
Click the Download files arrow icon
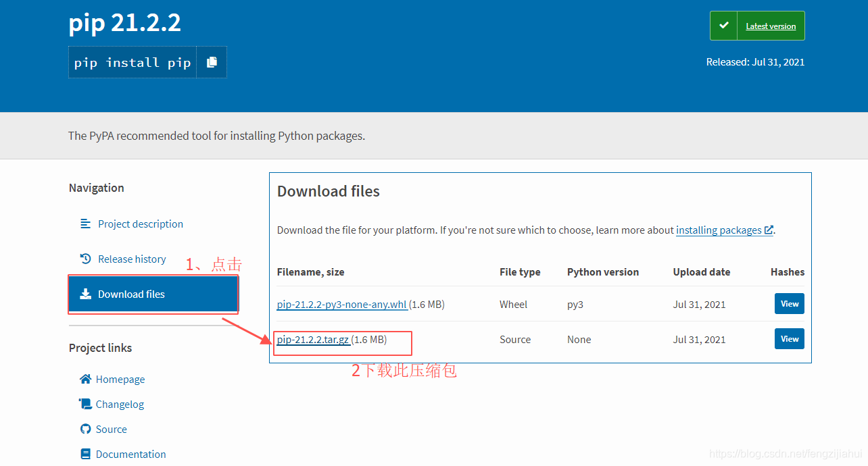(x=85, y=294)
